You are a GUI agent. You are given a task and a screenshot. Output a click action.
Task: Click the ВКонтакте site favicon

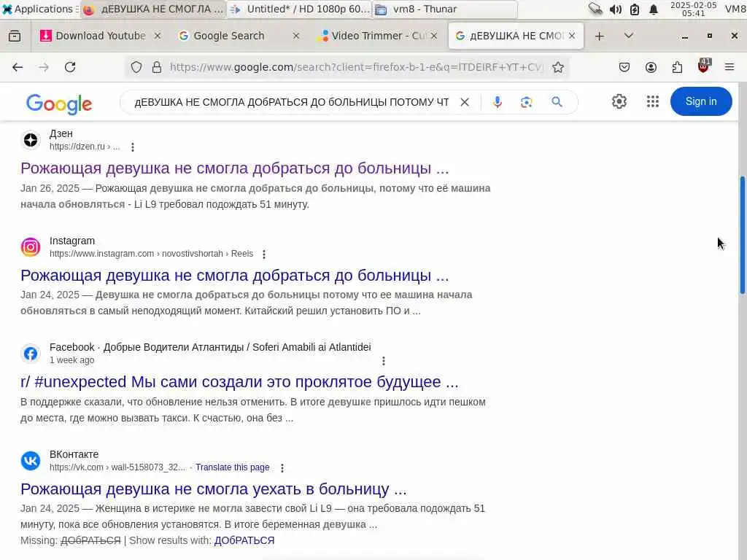[31, 461]
